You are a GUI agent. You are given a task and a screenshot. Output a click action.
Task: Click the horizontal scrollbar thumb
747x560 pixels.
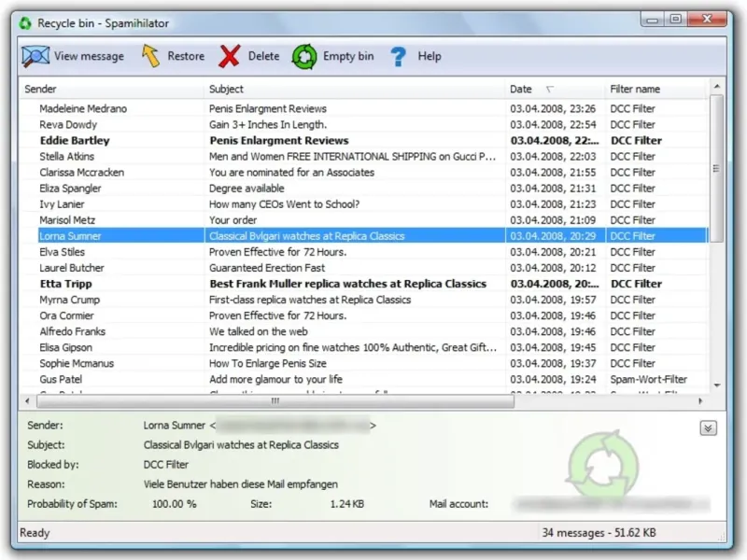275,401
